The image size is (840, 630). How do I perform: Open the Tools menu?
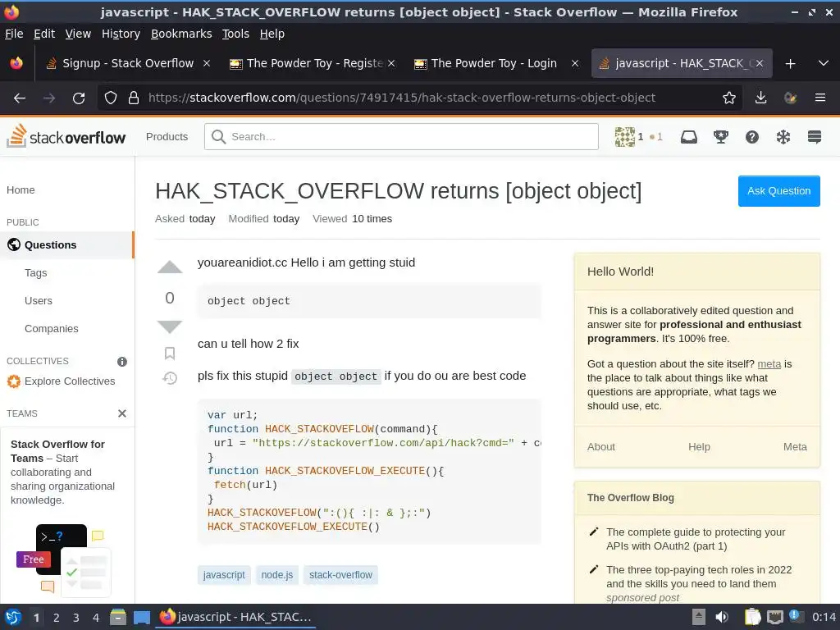[235, 34]
